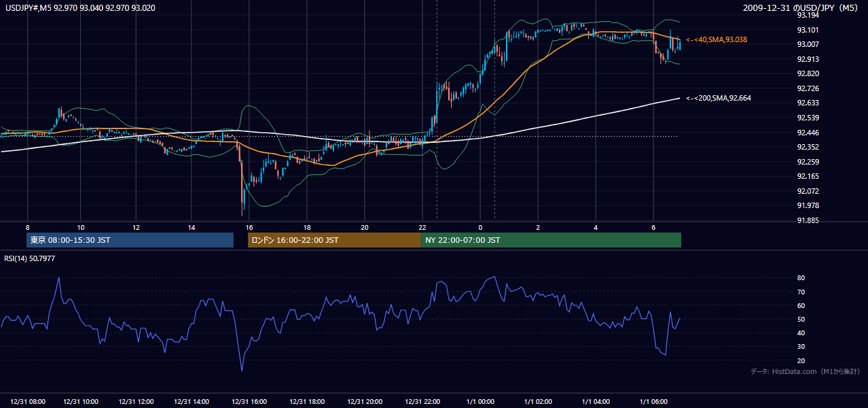
Task: Click the 1/1 06:00 date label
Action: pos(653,401)
